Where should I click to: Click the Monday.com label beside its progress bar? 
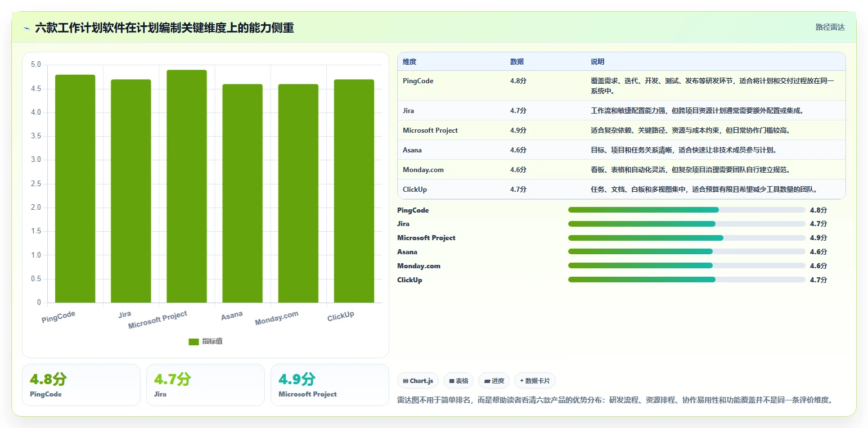[x=419, y=266]
